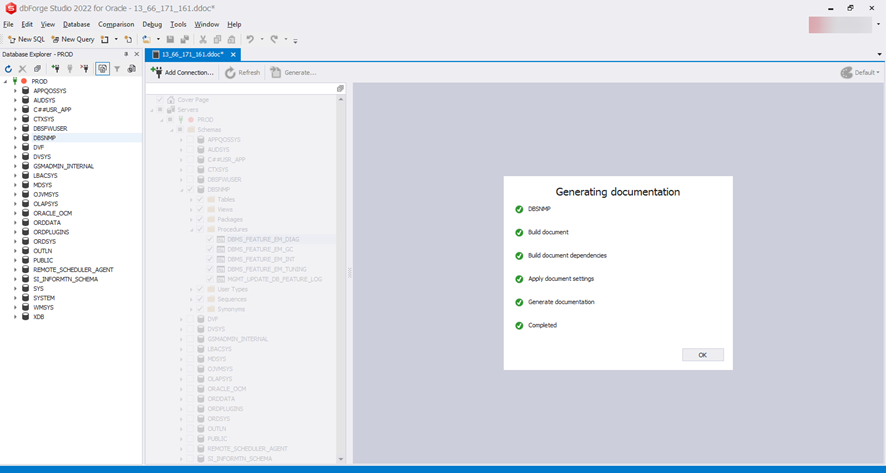
Task: Refresh the Database Explorer tree
Action: (8, 69)
